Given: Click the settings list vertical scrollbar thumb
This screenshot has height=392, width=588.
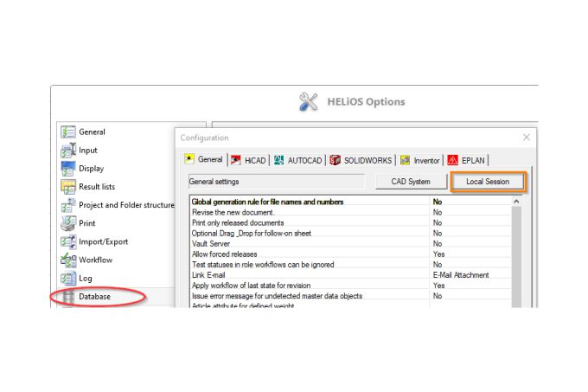Looking at the screenshot, I should (516, 257).
